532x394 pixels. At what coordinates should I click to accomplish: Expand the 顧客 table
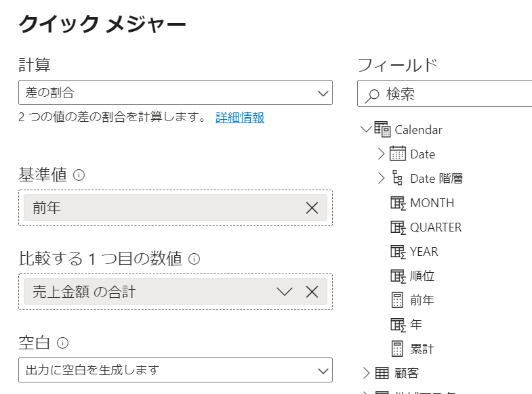coord(367,372)
